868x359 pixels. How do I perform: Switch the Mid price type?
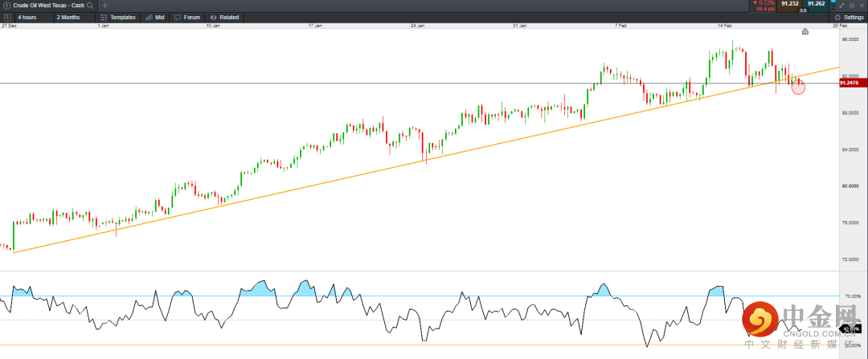pyautogui.click(x=154, y=17)
